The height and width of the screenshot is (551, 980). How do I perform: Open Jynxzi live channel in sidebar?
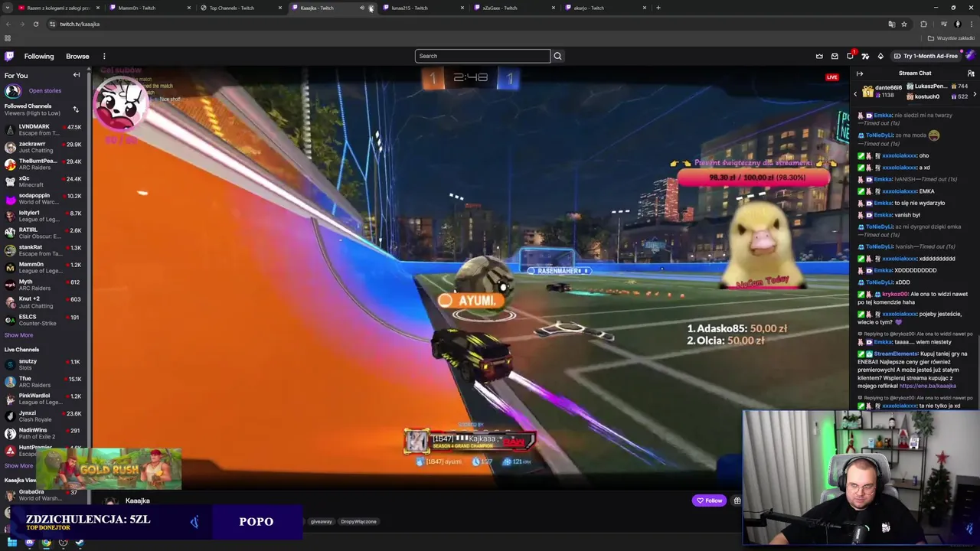pyautogui.click(x=44, y=416)
